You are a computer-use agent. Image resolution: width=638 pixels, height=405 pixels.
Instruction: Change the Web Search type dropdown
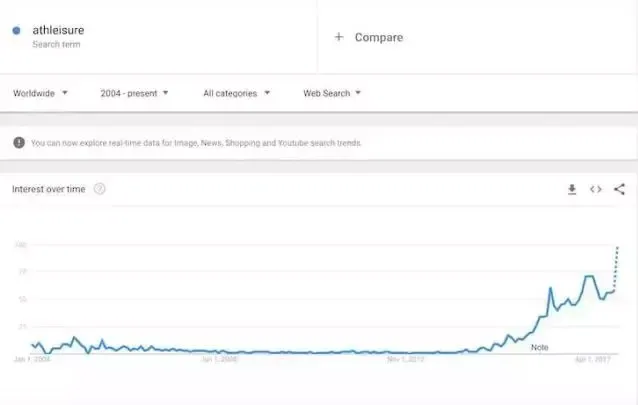[332, 93]
